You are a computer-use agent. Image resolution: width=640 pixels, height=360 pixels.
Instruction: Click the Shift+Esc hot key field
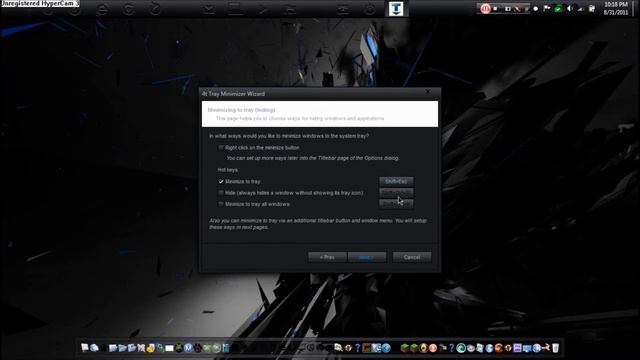pos(396,181)
